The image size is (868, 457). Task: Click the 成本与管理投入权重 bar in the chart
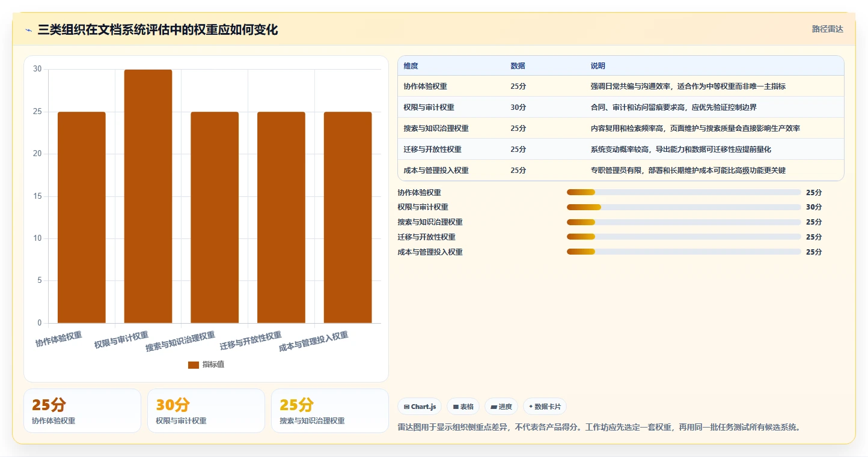(x=347, y=217)
